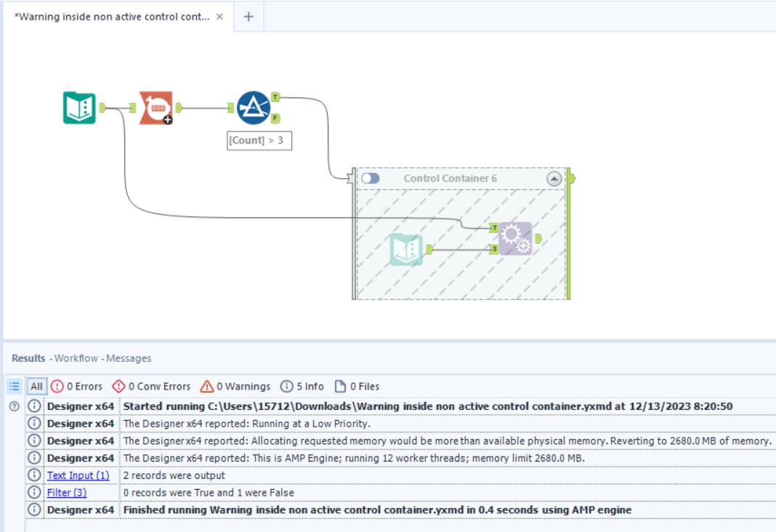Click the gear tool inside Control Container 6
The height and width of the screenshot is (532, 776).
pos(514,238)
